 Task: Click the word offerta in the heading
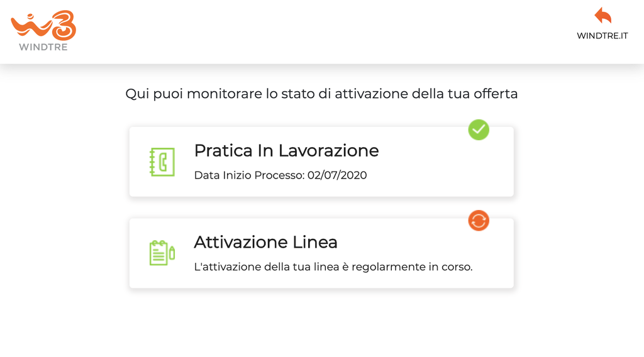tap(496, 94)
